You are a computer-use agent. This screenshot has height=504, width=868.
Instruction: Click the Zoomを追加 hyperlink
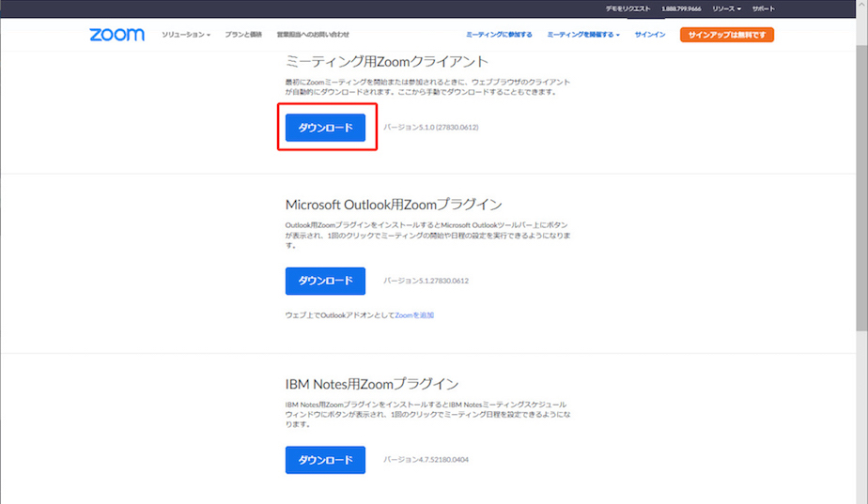coord(414,315)
